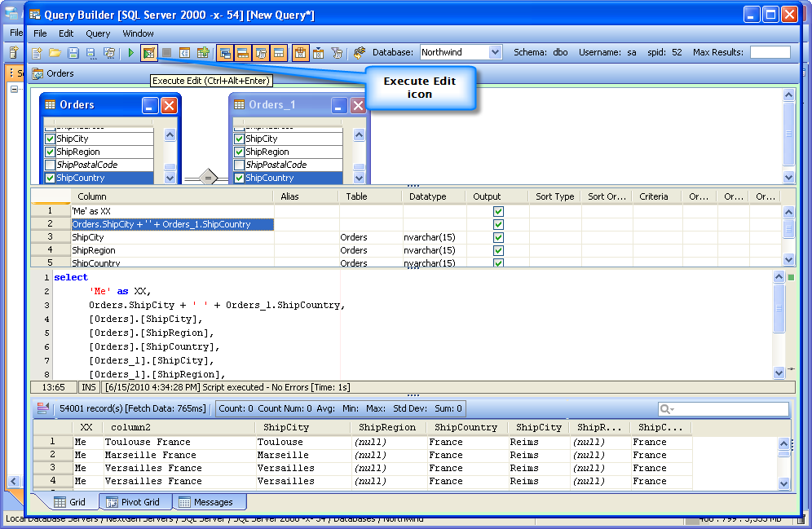Toggle Output checkbox for 'Me' as XX row

coord(498,211)
